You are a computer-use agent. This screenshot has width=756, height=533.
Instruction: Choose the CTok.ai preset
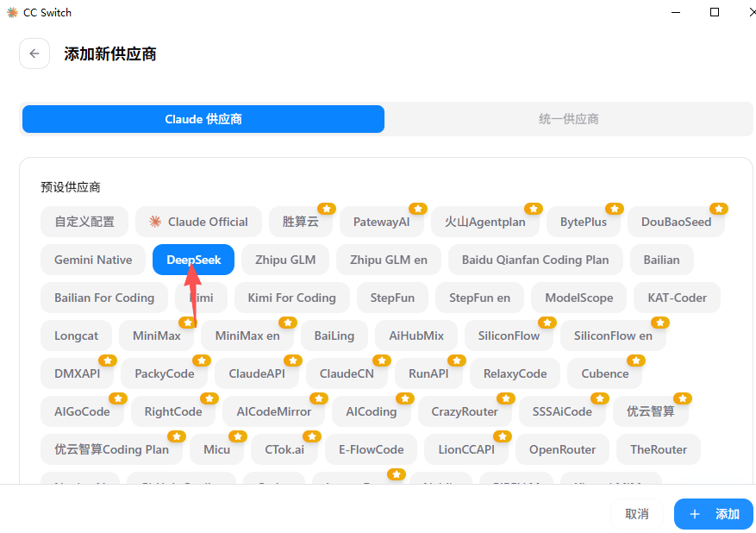[x=284, y=449]
